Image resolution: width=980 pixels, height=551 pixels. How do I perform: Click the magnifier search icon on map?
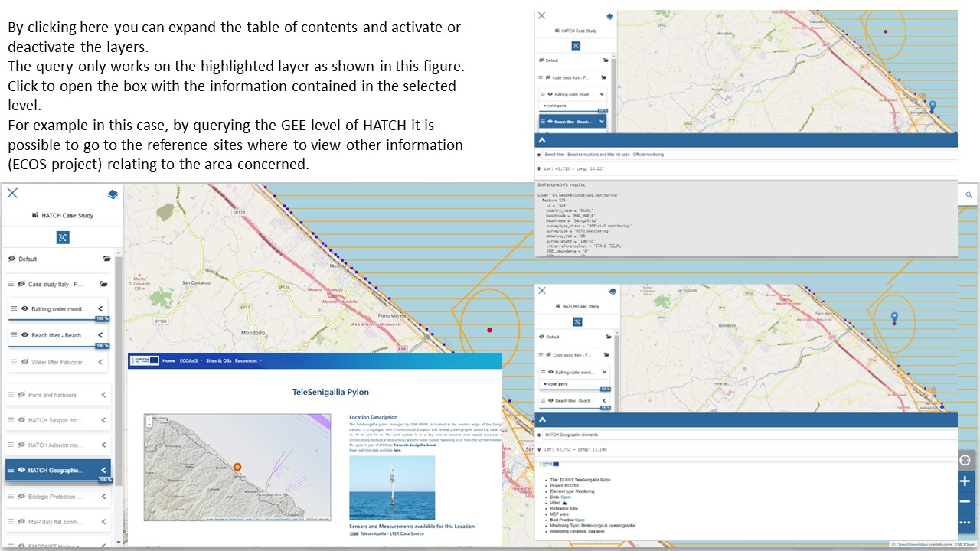[x=969, y=196]
